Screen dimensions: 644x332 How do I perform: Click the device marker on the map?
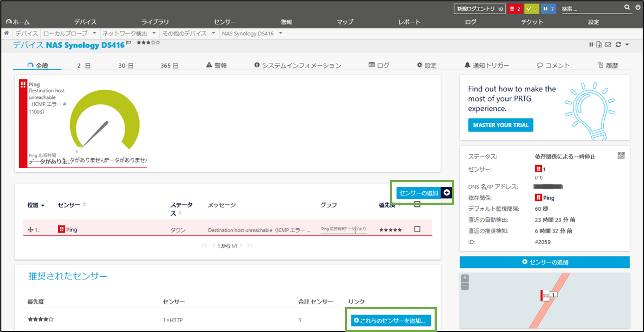click(549, 295)
